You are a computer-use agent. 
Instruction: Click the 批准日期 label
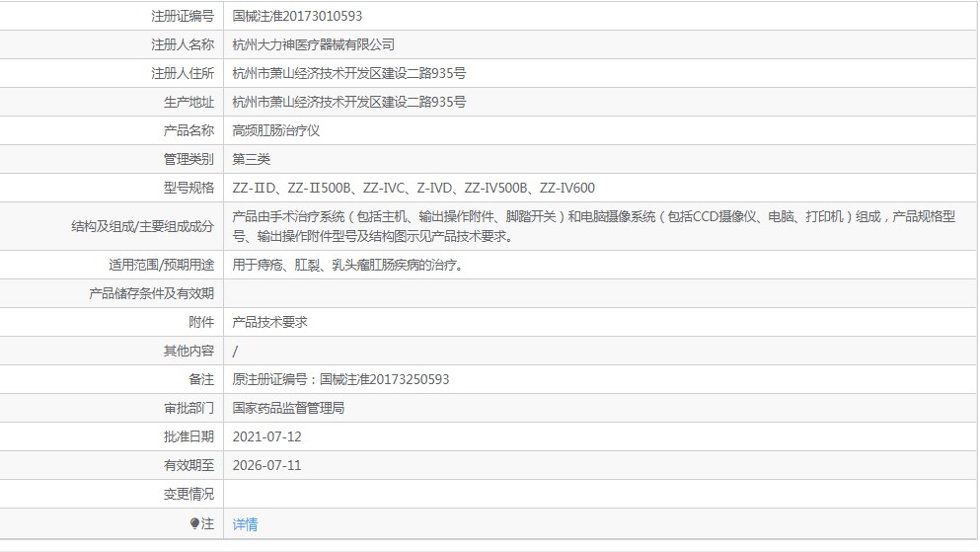[188, 437]
